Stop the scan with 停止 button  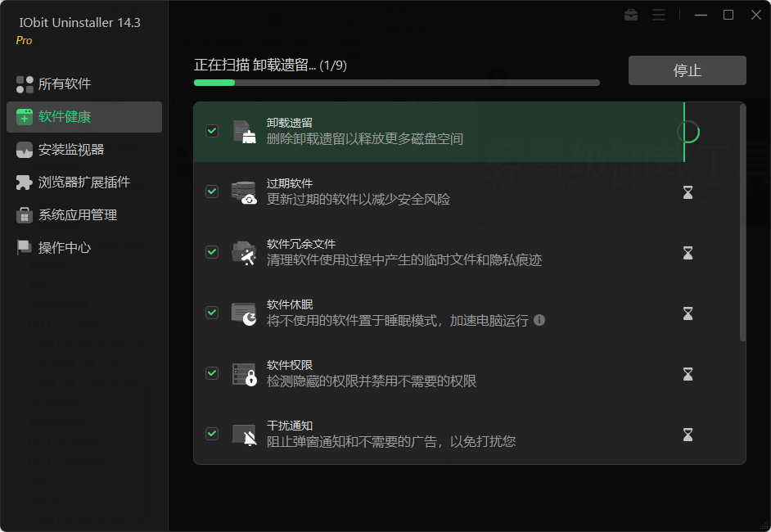click(687, 70)
